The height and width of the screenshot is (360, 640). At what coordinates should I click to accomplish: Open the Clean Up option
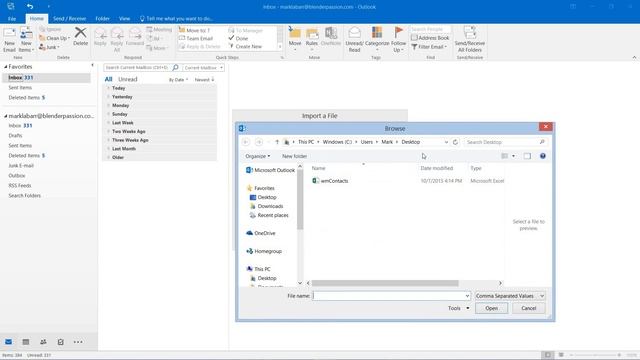click(x=55, y=38)
